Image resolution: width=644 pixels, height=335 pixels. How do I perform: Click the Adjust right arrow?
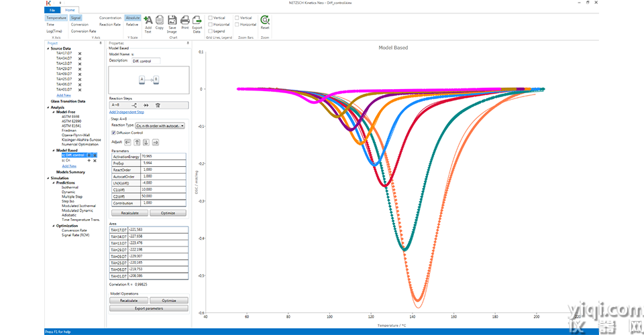tap(156, 142)
